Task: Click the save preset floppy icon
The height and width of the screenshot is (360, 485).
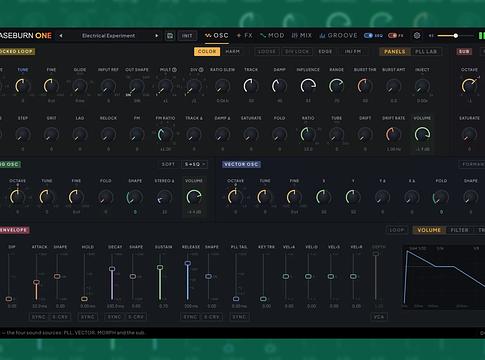Action: coord(170,36)
